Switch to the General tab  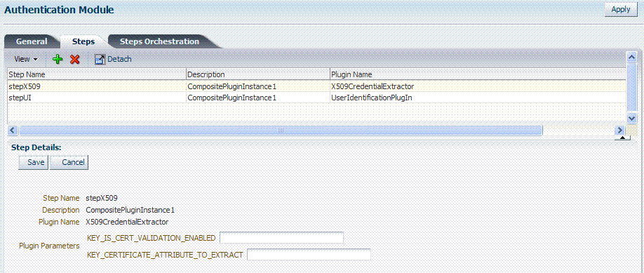[32, 41]
